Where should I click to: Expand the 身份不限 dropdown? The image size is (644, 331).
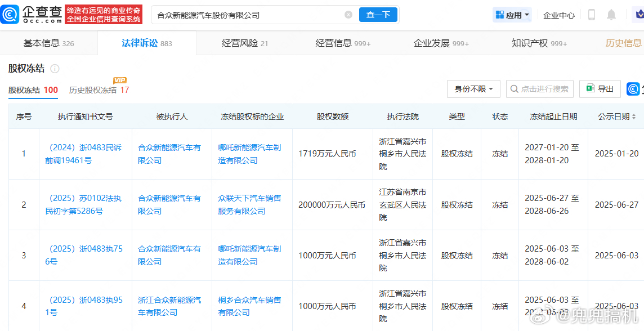pyautogui.click(x=473, y=89)
